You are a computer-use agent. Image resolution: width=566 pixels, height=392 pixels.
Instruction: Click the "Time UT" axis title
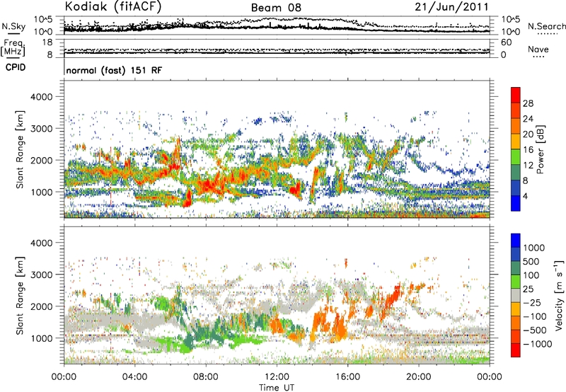[x=277, y=387]
